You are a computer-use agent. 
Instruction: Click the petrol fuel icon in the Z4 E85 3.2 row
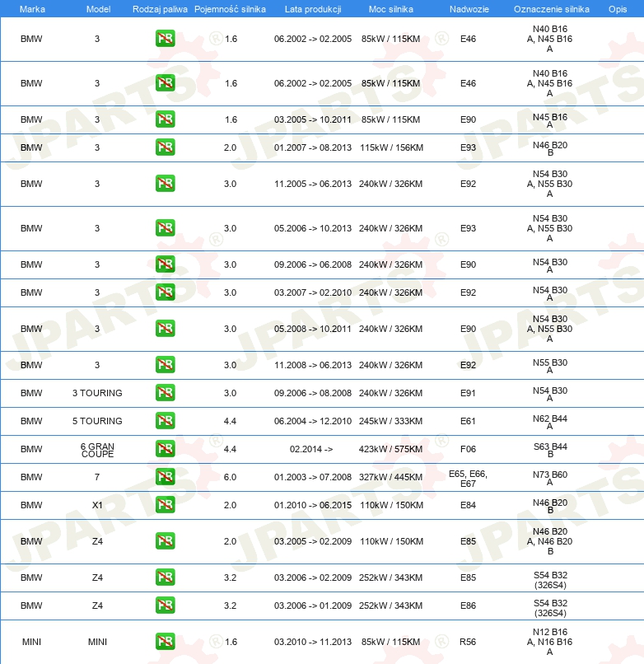pyautogui.click(x=166, y=577)
